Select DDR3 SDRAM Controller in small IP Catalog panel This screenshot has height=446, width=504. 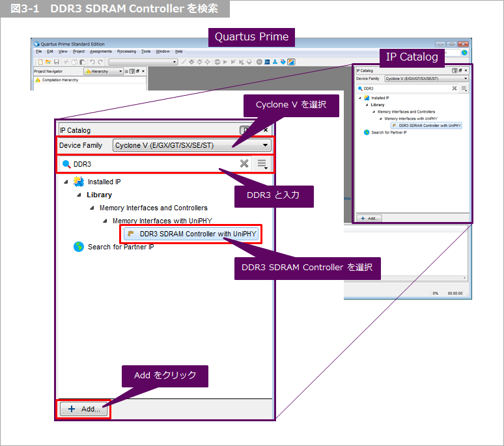(x=427, y=126)
